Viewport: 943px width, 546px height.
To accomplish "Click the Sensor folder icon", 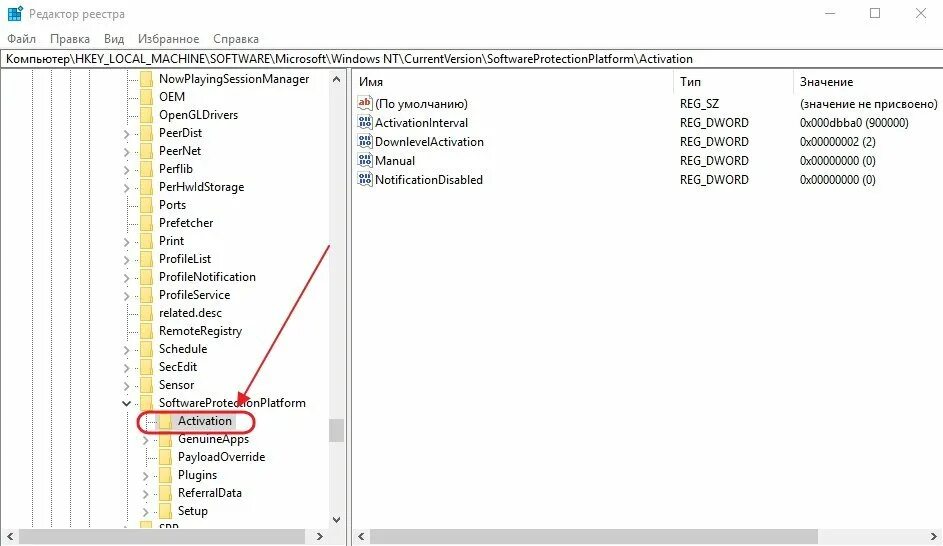I will (x=146, y=385).
